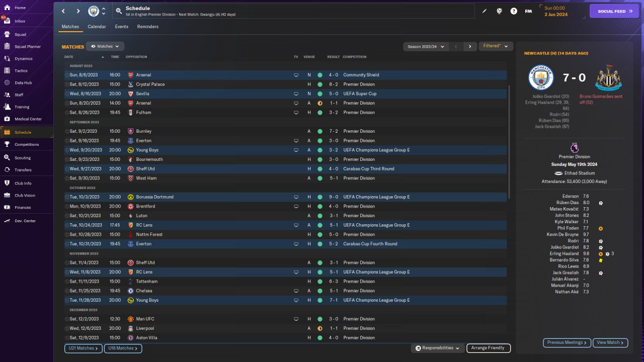Tick the selector for the Burnley match row
This screenshot has width=644, height=362.
(67, 131)
